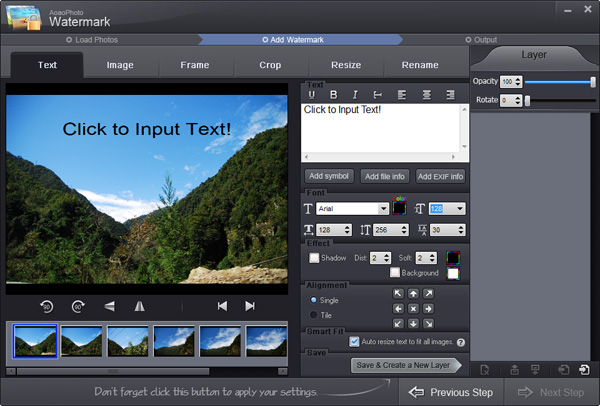Flip the photo horizontally
600x406 pixels.
click(x=140, y=306)
